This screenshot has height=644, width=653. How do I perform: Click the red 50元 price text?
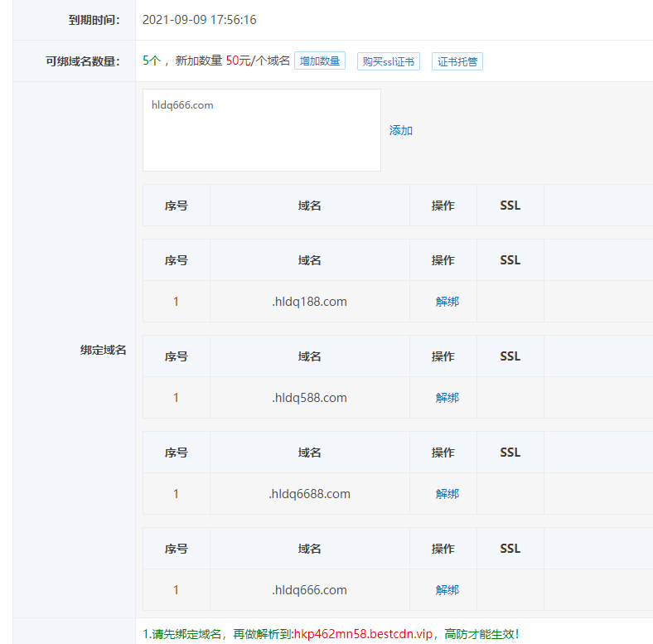pos(238,61)
